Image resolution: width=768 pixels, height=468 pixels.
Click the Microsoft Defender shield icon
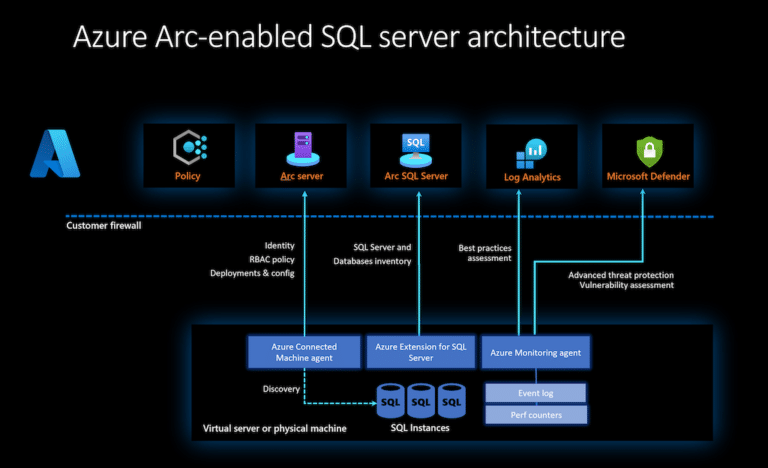tap(649, 151)
